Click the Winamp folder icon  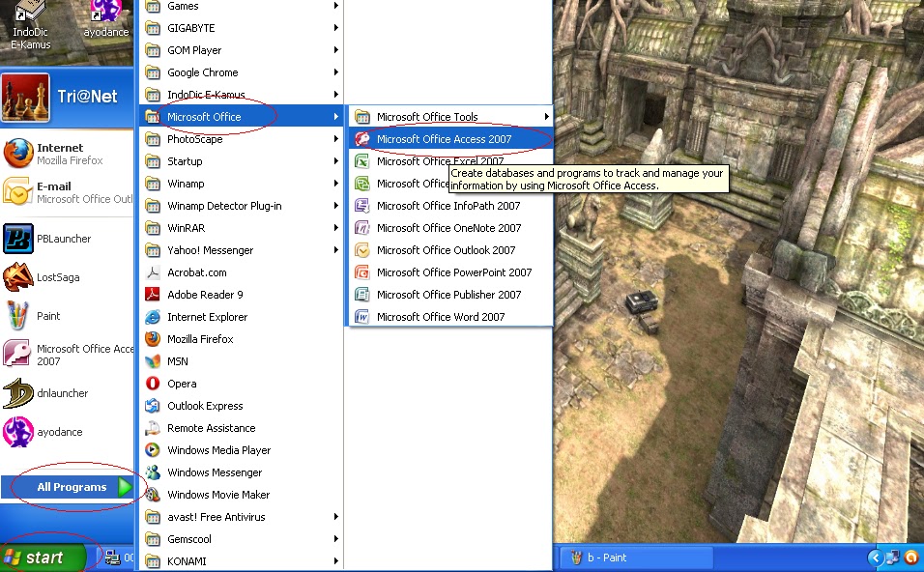tap(153, 184)
